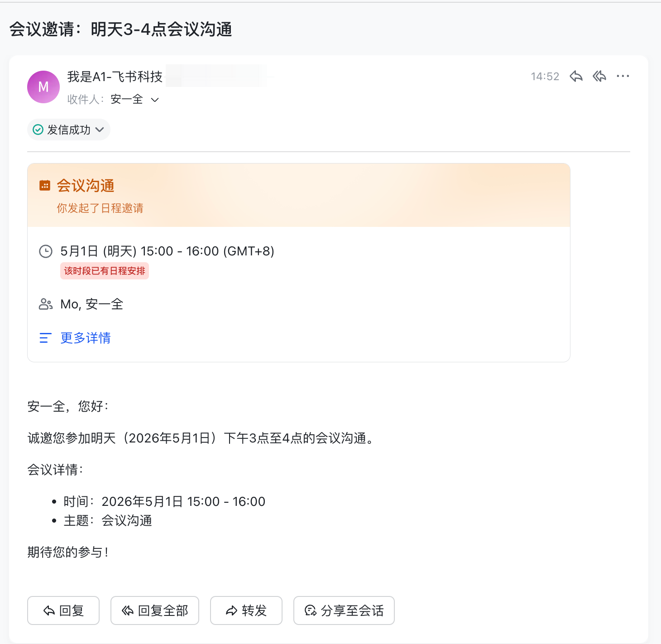Click the lines icon next to 更多详情
Image resolution: width=661 pixels, height=644 pixels.
pos(45,338)
